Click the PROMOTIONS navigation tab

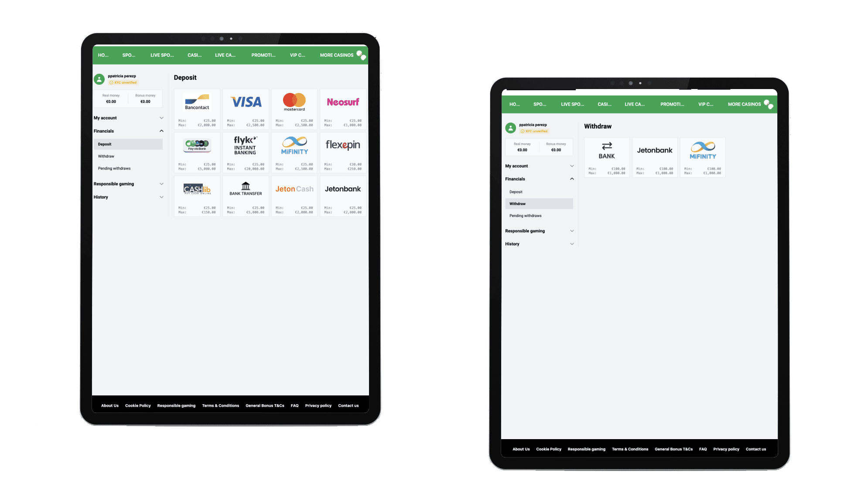point(263,55)
